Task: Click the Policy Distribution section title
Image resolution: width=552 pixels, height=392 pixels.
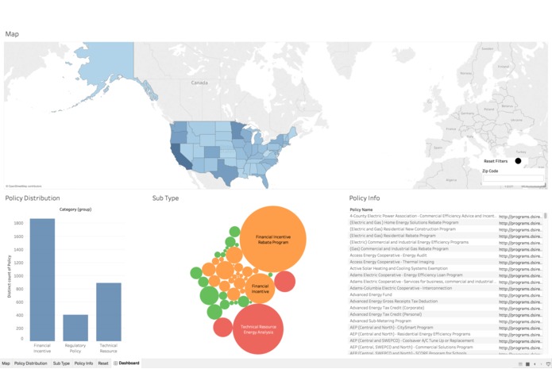Action: tap(33, 198)
